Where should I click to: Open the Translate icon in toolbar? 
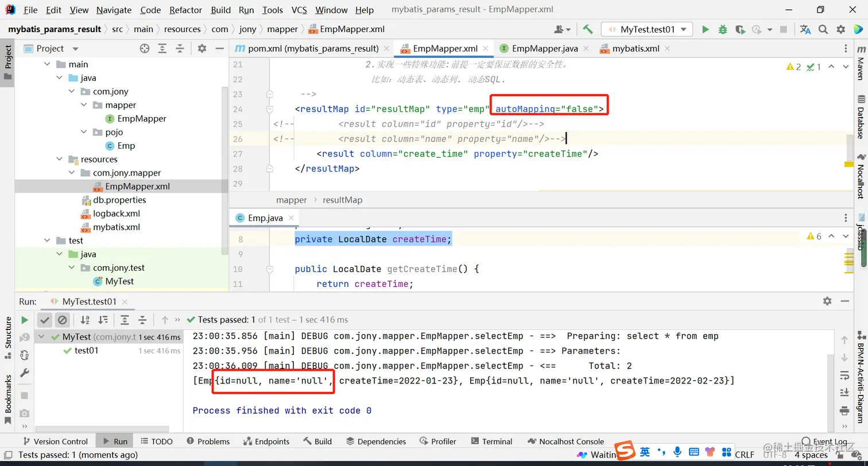(x=805, y=29)
